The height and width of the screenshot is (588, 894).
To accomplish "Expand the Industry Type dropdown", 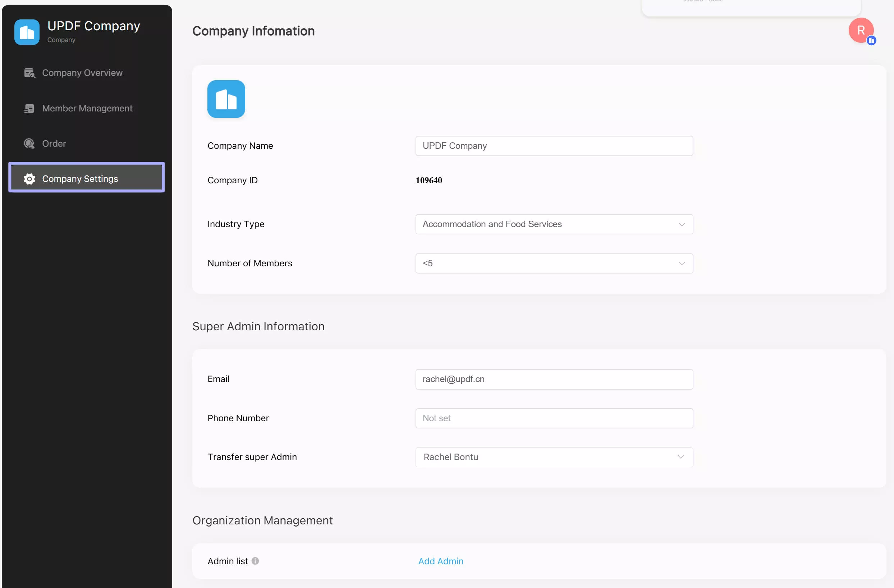I will tap(554, 224).
